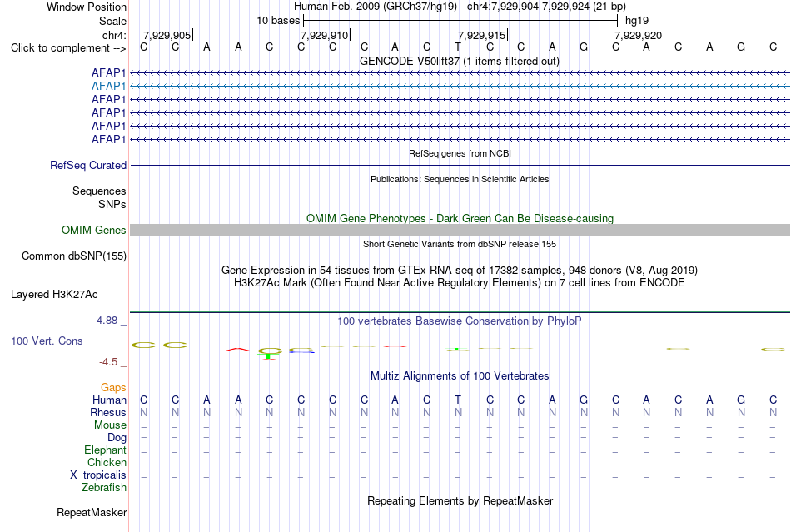The width and height of the screenshot is (791, 532).
Task: Click the orange Gaps label
Action: pos(113,388)
